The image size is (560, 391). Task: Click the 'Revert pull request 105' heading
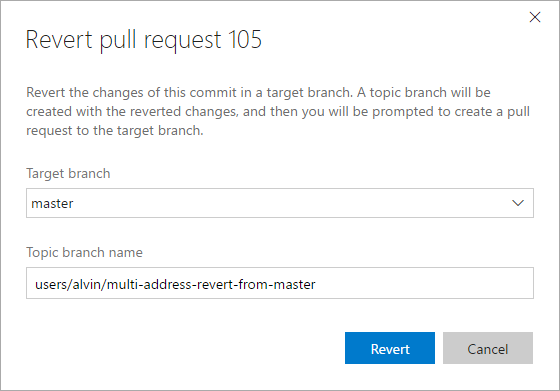coord(144,40)
